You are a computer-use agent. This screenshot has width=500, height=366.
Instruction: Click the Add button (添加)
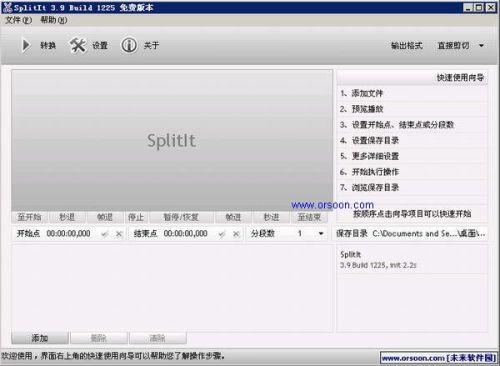[x=40, y=338]
